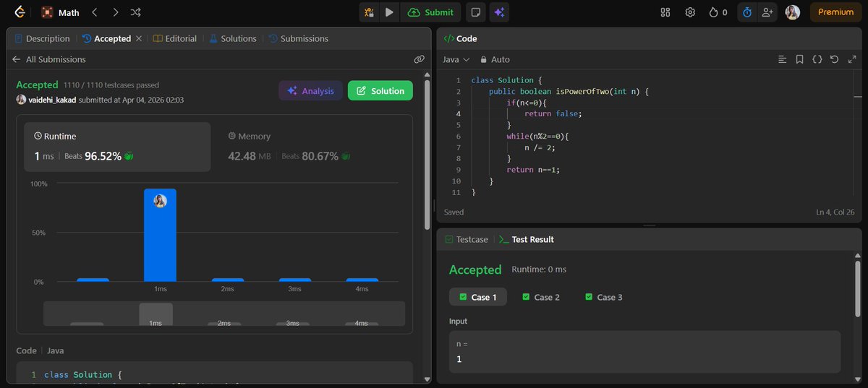Switch to the Solutions tab

click(x=233, y=38)
